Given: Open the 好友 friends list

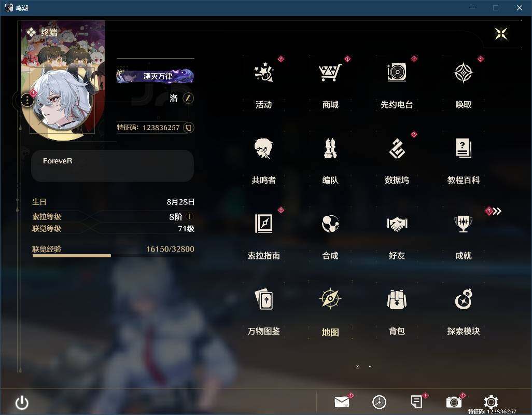Looking at the screenshot, I should (x=397, y=235).
